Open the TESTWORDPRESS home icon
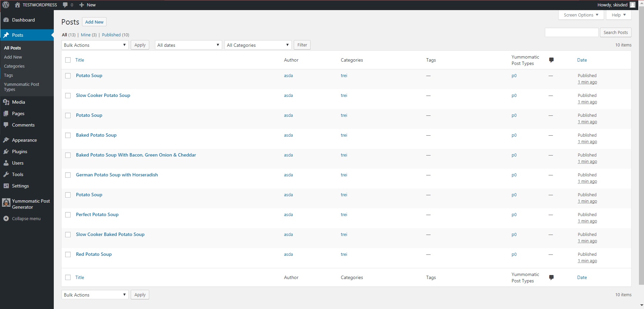 17,5
